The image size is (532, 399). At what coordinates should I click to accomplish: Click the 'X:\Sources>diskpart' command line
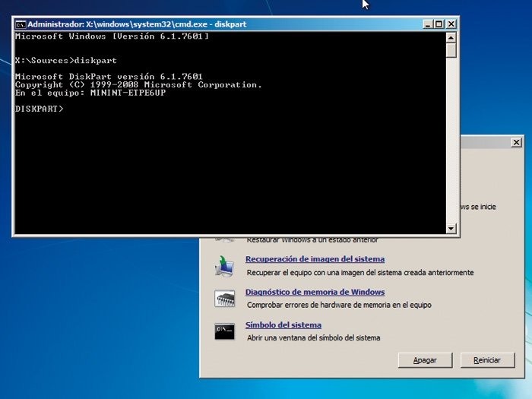(x=66, y=61)
